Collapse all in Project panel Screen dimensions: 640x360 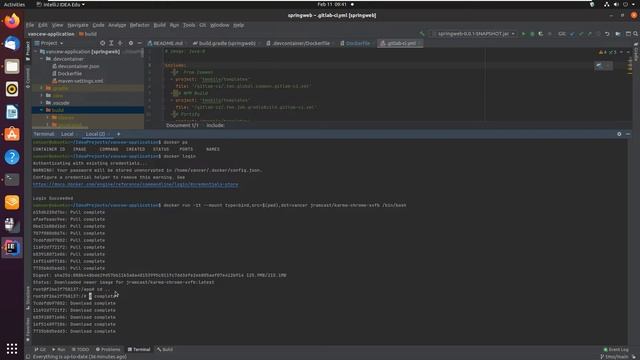tap(120, 43)
